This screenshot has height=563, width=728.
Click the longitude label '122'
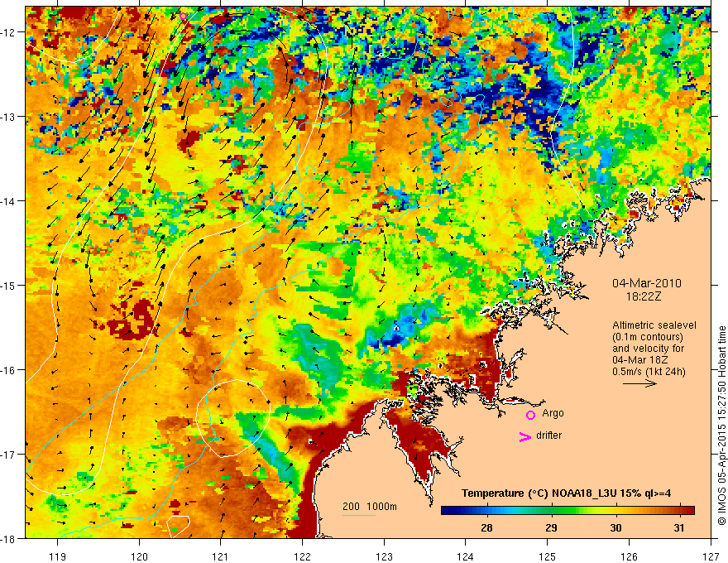point(302,556)
